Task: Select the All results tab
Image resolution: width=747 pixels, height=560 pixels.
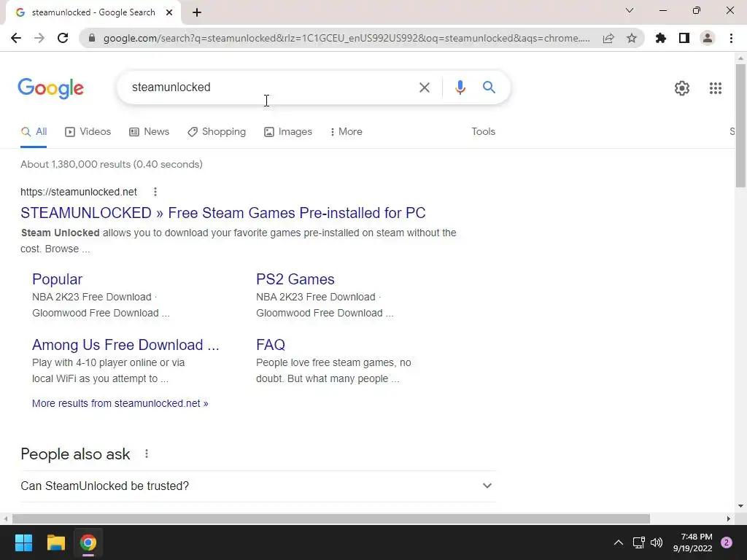Action: pos(34,132)
